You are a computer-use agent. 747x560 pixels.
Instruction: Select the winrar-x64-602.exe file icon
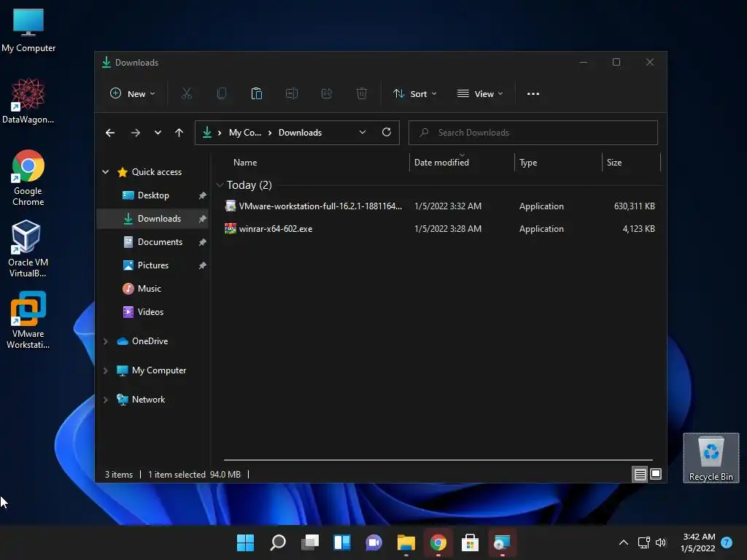230,229
